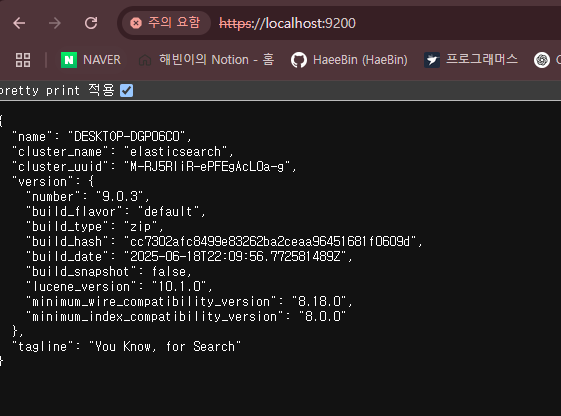Click the "name" key
The height and width of the screenshot is (416, 561).
[33, 137]
